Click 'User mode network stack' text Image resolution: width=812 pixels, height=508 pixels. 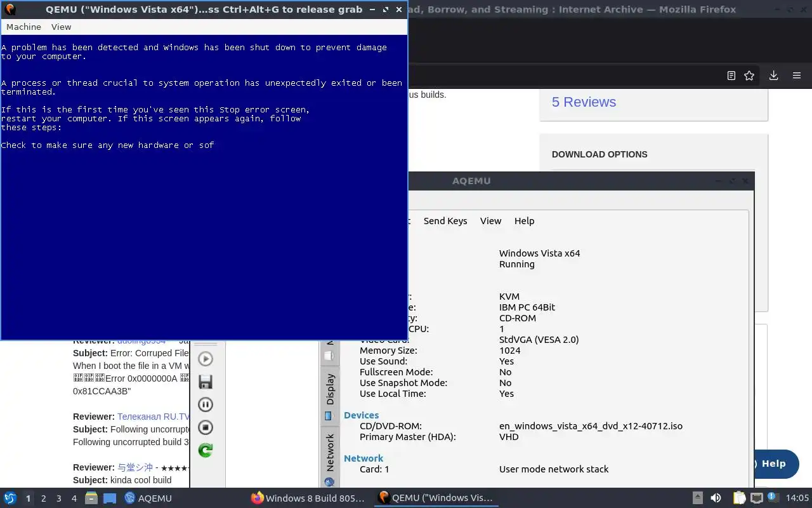554,469
